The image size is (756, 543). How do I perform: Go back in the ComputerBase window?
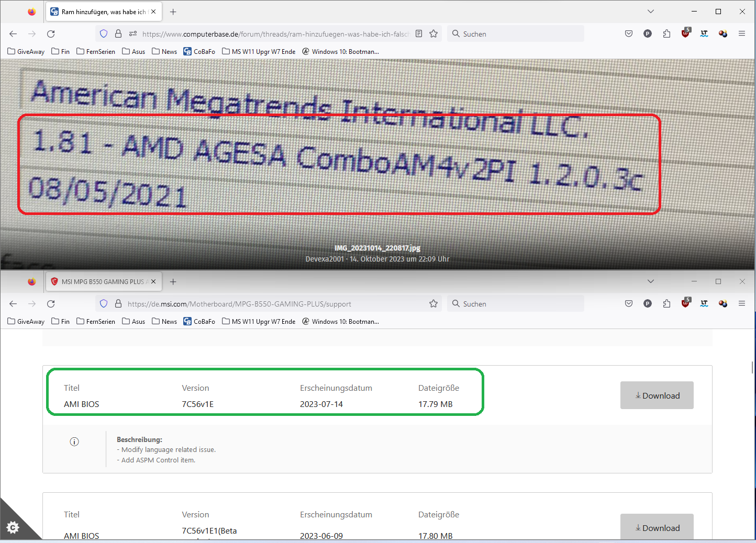pos(13,34)
